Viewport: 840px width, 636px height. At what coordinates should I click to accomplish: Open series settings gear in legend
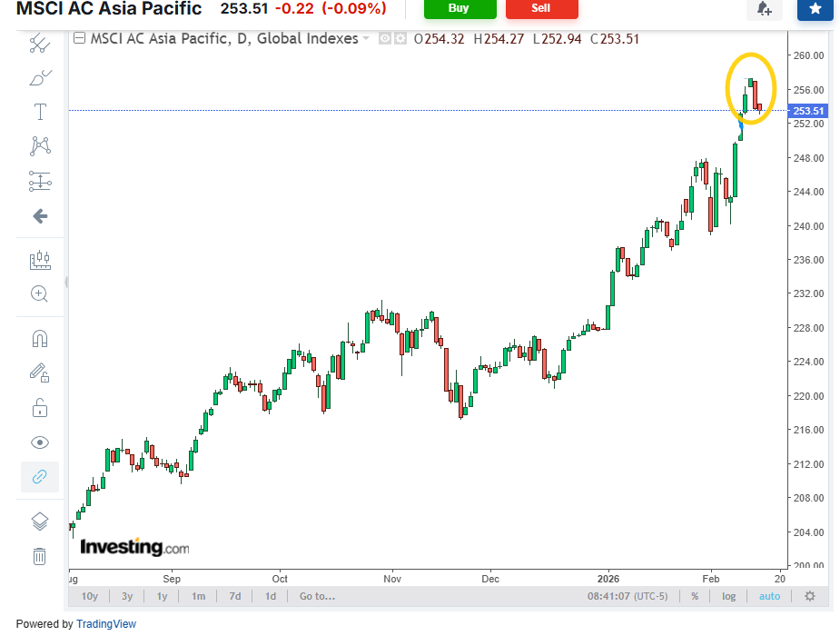[400, 38]
